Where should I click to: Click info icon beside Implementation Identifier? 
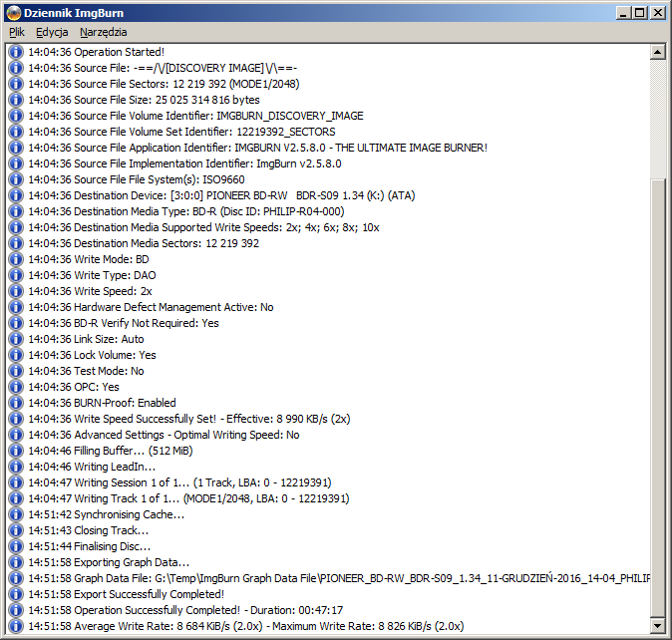(x=15, y=163)
